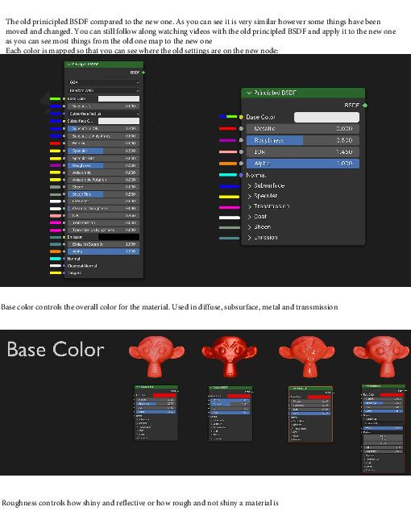Click the Base Color swatch in old node
This screenshot has height=532, width=411.
(x=118, y=98)
